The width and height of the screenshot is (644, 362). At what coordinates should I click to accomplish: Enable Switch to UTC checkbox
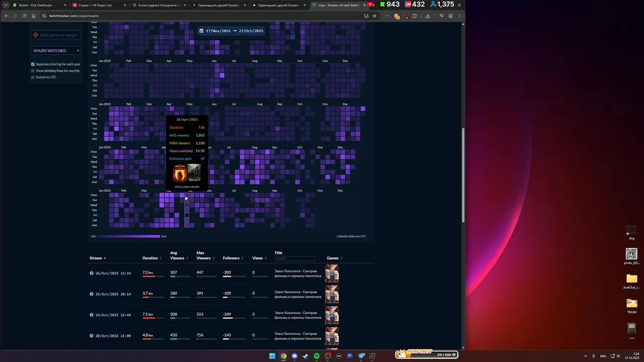[x=33, y=77]
